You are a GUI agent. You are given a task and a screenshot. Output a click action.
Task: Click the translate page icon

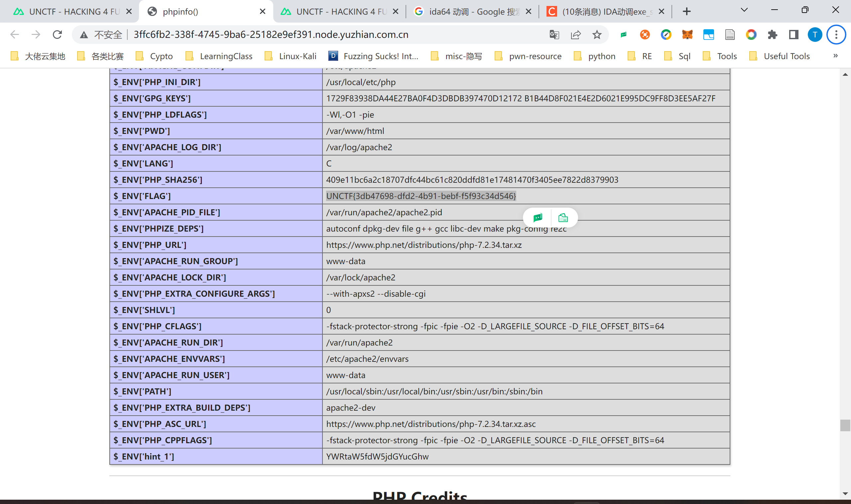pos(554,35)
